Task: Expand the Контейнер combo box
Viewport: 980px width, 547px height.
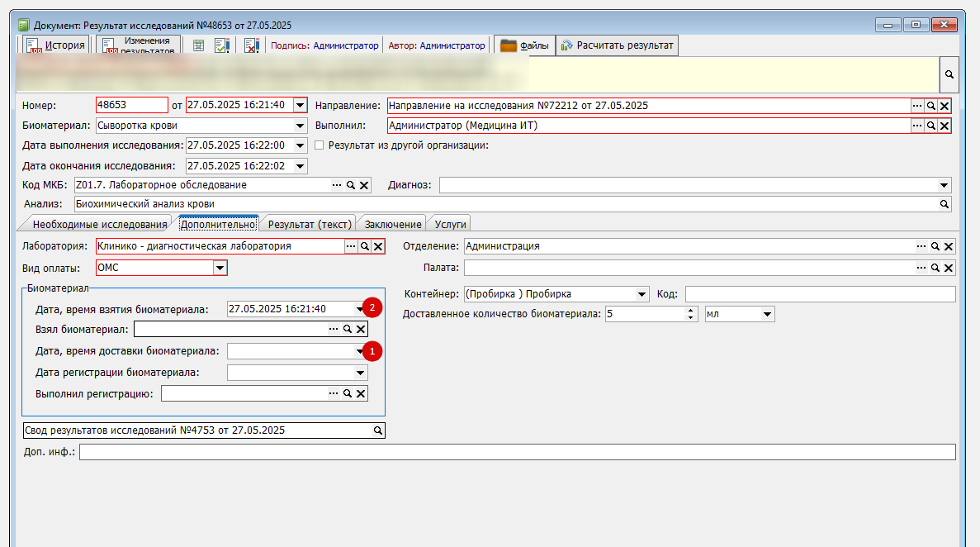Action: point(641,294)
